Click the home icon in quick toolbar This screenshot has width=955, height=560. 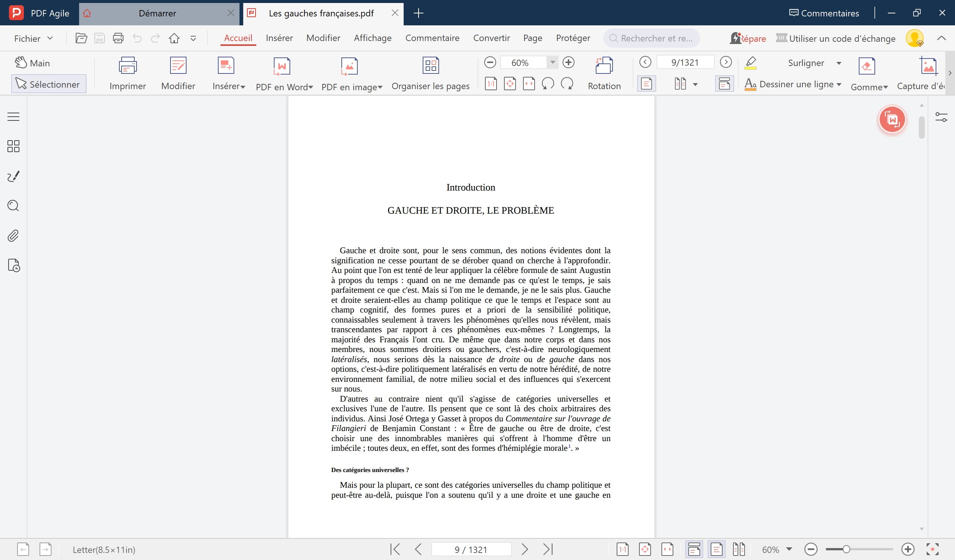click(x=174, y=38)
